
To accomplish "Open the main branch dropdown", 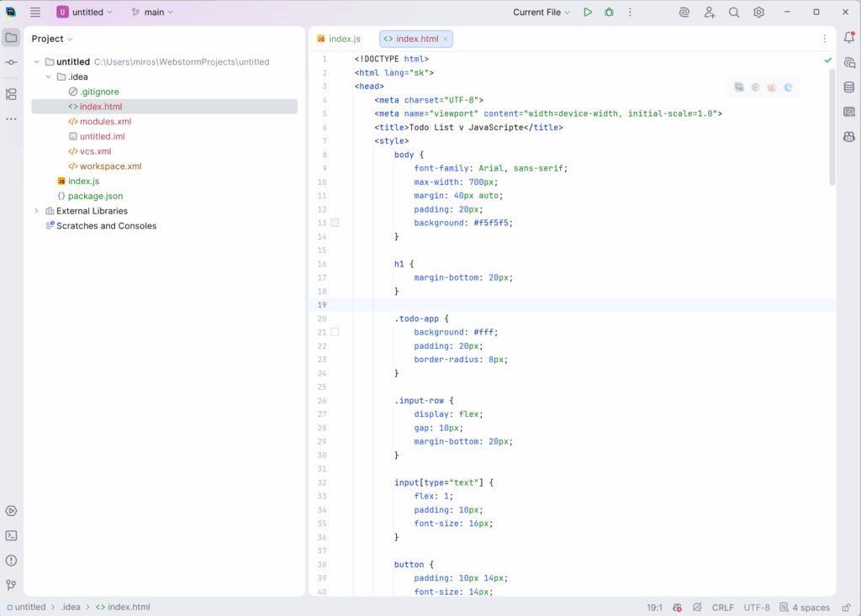I will point(152,12).
